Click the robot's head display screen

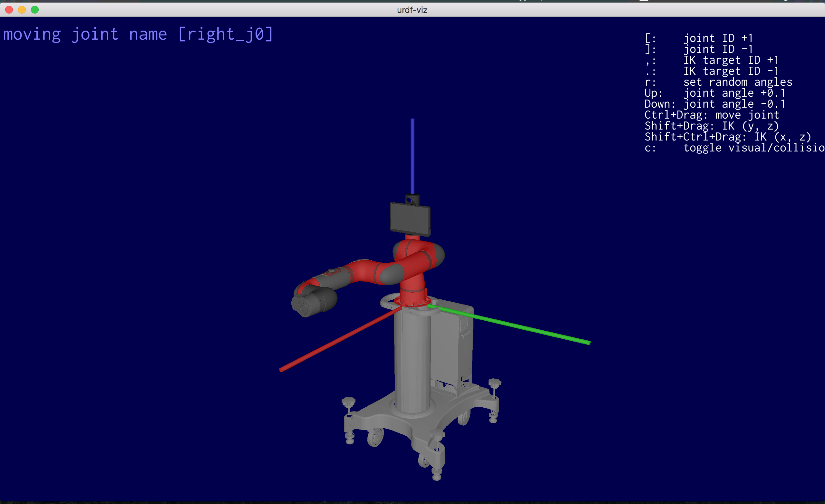click(x=410, y=219)
